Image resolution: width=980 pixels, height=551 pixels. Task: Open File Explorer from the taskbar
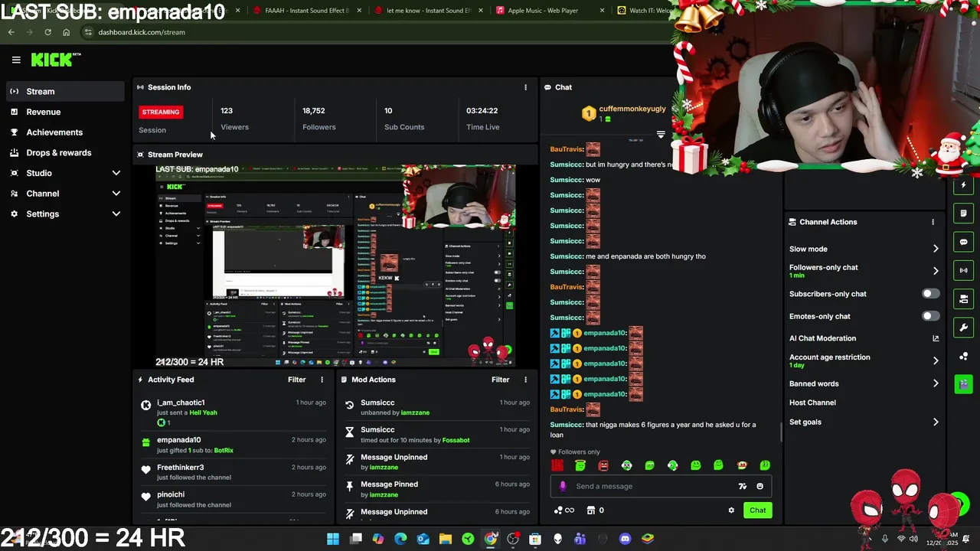pos(446,539)
